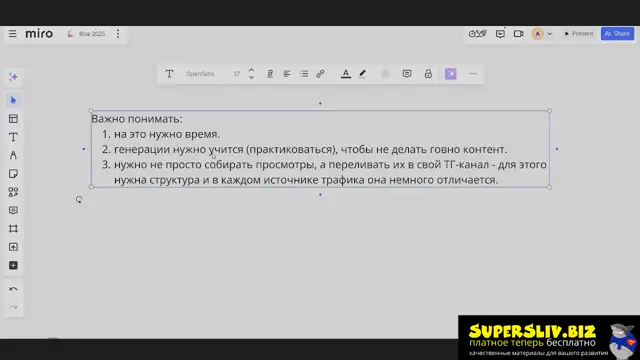640x360 pixels.
Task: Open more options ellipsis in toolbar
Action: 473,74
